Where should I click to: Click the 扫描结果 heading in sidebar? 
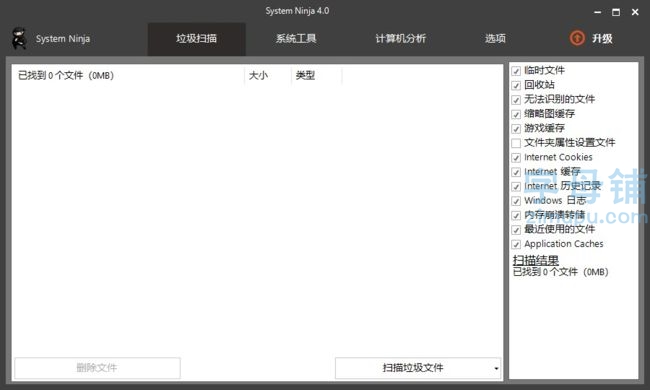click(x=536, y=260)
